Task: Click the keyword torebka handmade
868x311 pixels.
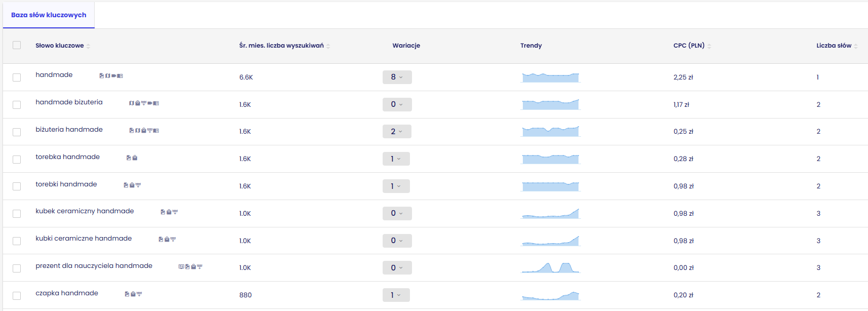Action: 67,157
